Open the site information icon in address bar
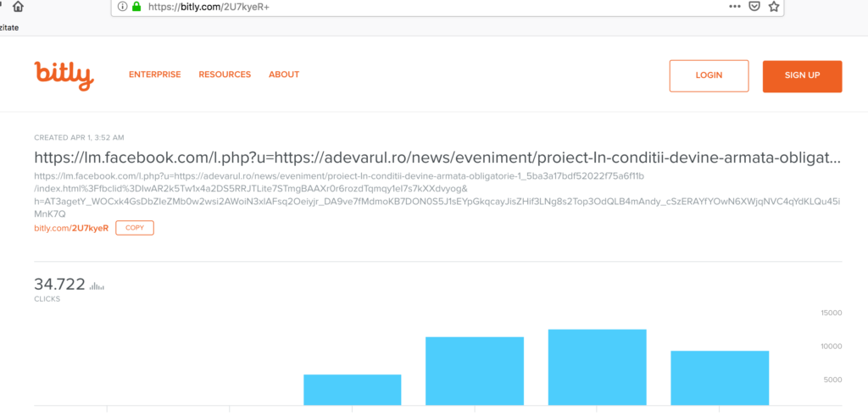Image resolution: width=868 pixels, height=416 pixels. 123,7
